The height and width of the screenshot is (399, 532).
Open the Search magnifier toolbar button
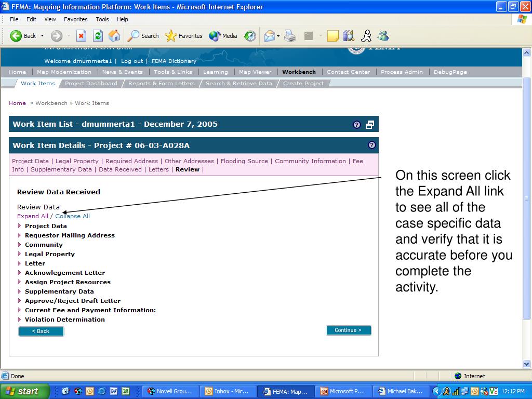pyautogui.click(x=143, y=36)
